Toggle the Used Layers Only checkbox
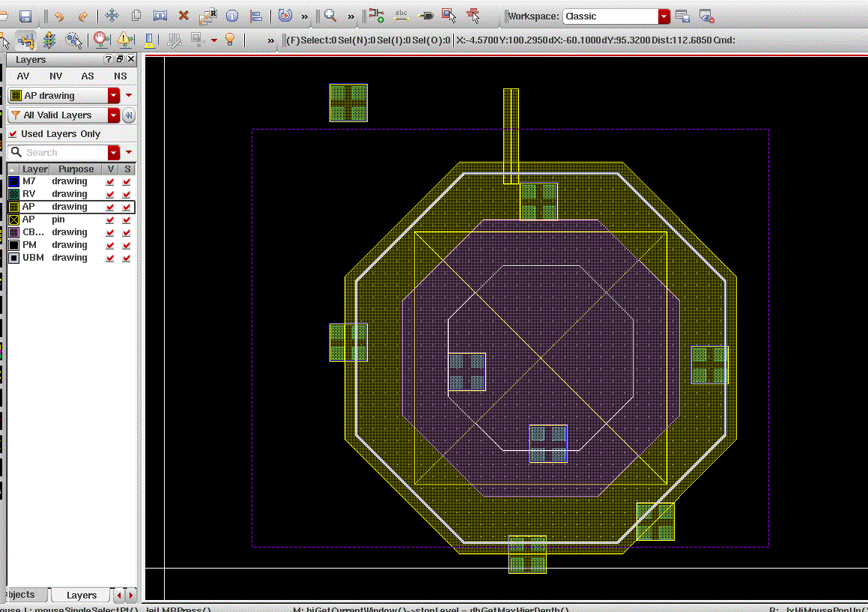The height and width of the screenshot is (612, 868). pyautogui.click(x=13, y=133)
